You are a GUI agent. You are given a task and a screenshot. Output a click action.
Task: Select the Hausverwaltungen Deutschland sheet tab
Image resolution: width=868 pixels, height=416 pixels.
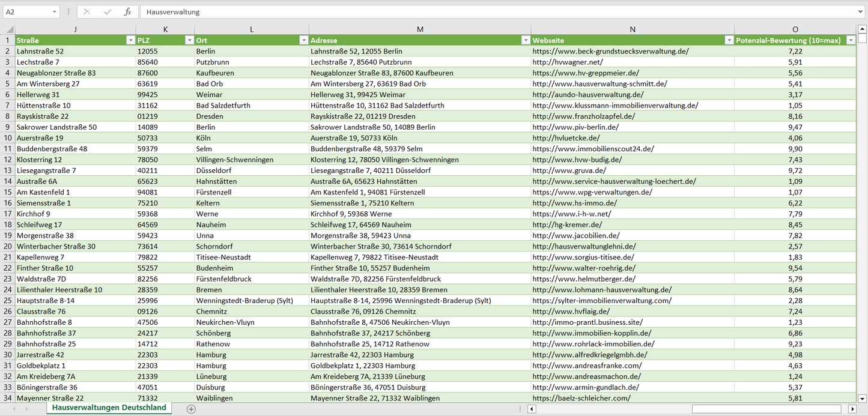pyautogui.click(x=109, y=408)
